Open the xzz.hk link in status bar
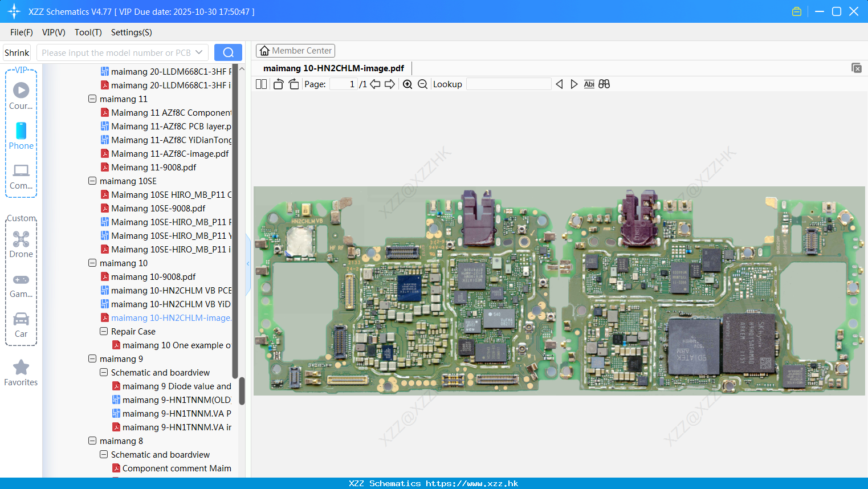868x489 pixels. (472, 483)
